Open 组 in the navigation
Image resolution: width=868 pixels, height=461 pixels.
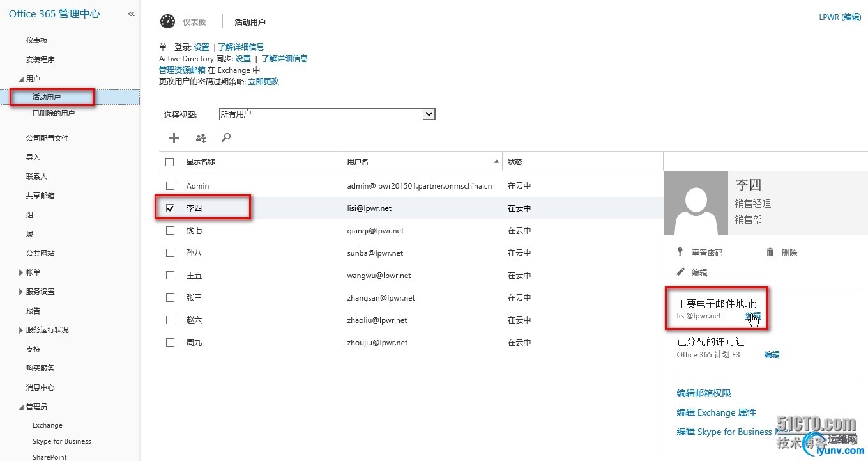[x=29, y=215]
